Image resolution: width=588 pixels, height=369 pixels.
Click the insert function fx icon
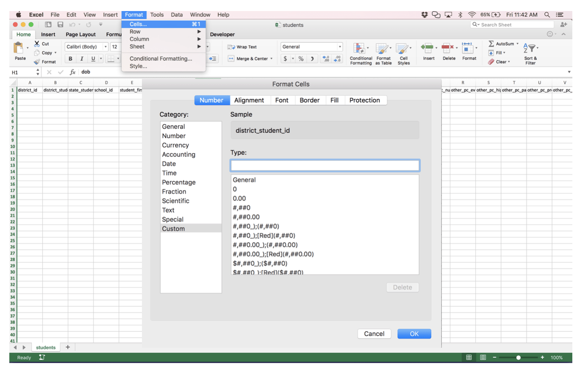pos(72,72)
